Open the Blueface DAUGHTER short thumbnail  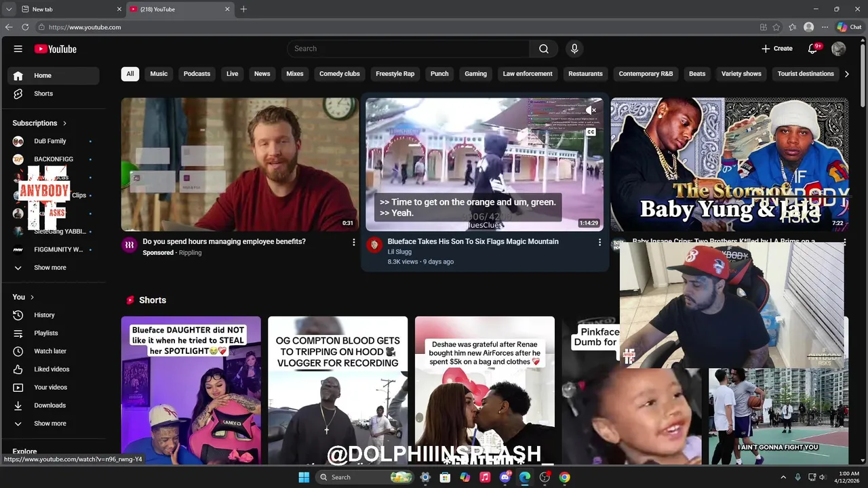[x=191, y=390]
